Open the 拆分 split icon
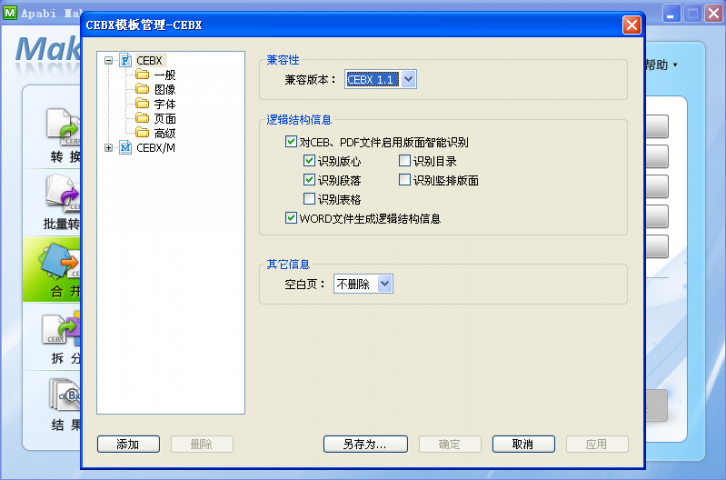This screenshot has width=726, height=480. tap(58, 329)
